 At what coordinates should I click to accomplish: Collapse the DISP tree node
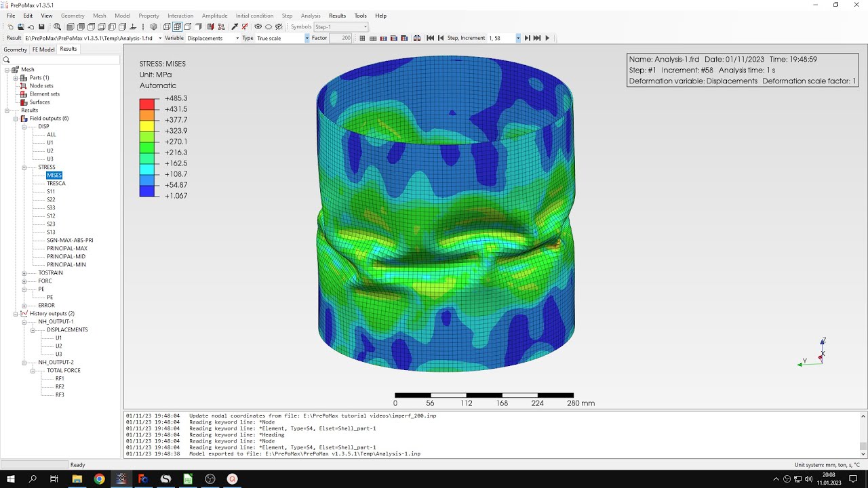[24, 126]
